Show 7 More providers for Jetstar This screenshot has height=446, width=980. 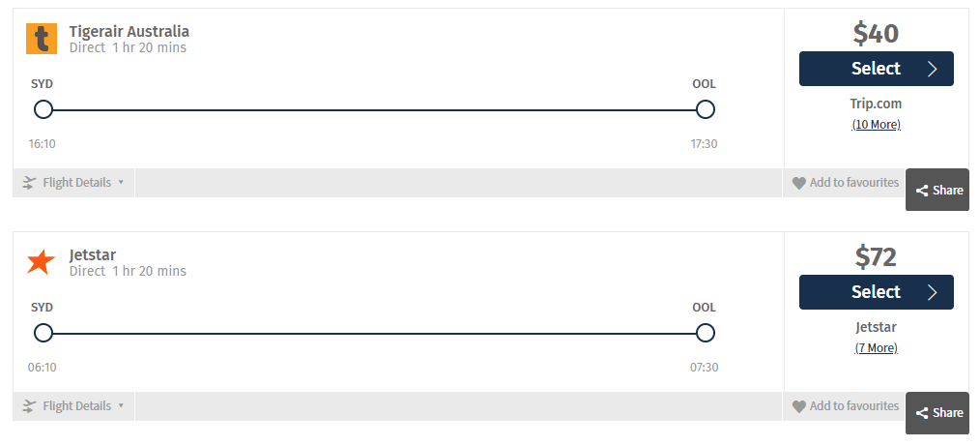[876, 348]
